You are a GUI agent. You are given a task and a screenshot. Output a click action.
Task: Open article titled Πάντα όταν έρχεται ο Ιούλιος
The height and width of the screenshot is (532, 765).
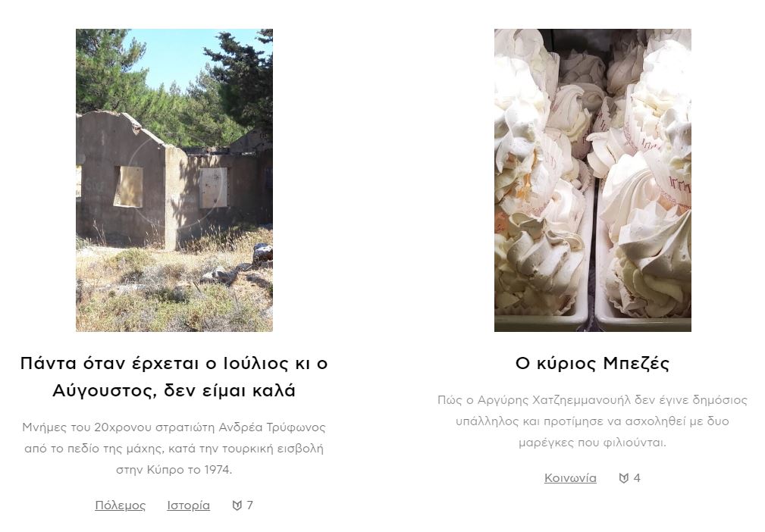174,377
